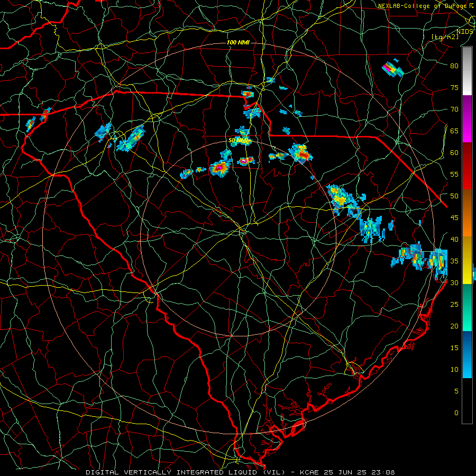Click the 5 value on the scale
This screenshot has height=476, width=476.
(456, 391)
